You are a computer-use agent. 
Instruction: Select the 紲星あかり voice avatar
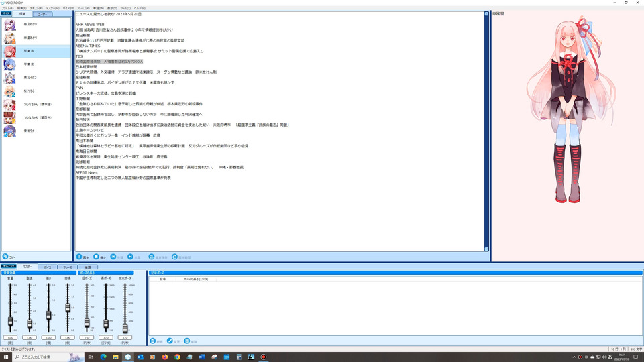[9, 38]
